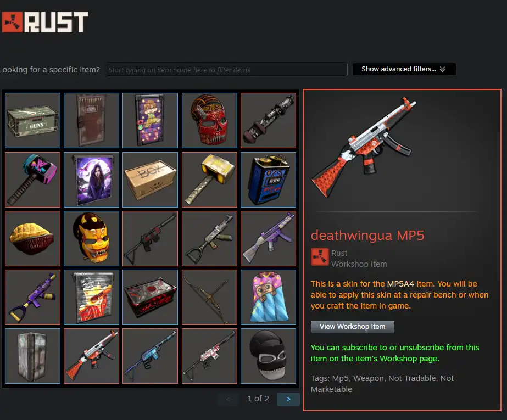Select the red and white MP5 skin thumbnail

click(92, 356)
